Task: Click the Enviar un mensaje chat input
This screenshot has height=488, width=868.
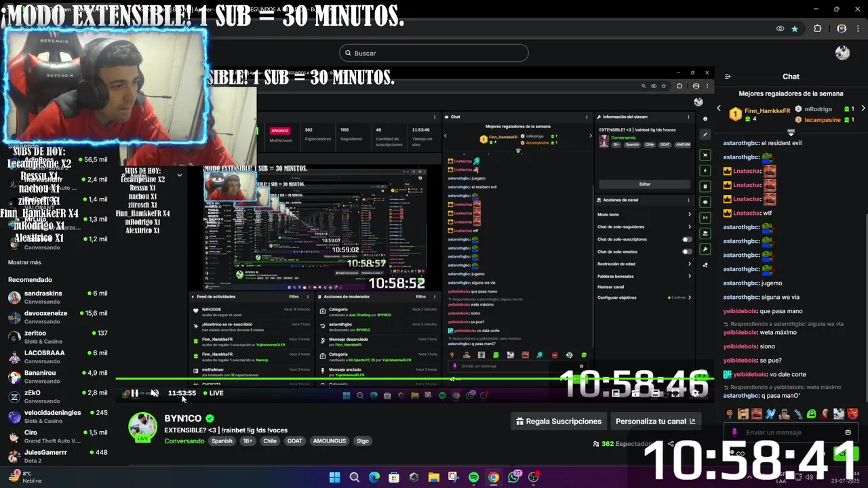Action: (791, 432)
